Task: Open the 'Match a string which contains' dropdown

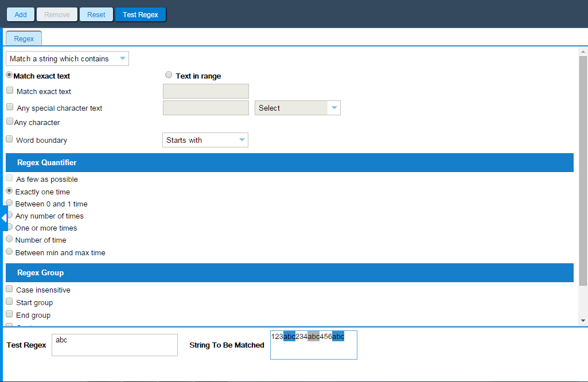Action: coord(68,59)
